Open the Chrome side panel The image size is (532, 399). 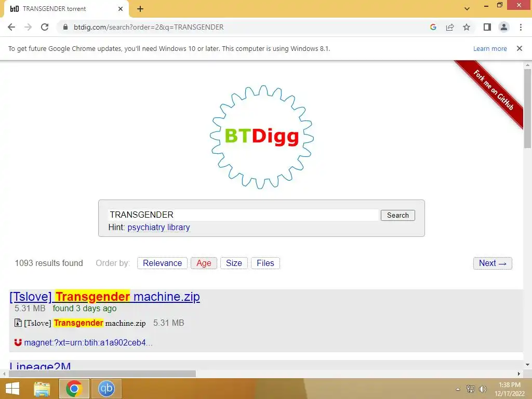[x=487, y=27]
